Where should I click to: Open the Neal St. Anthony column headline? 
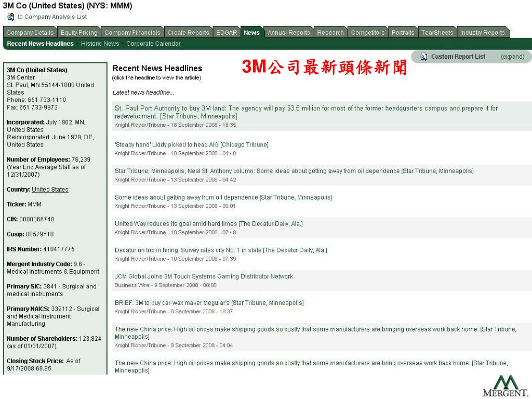(294, 171)
